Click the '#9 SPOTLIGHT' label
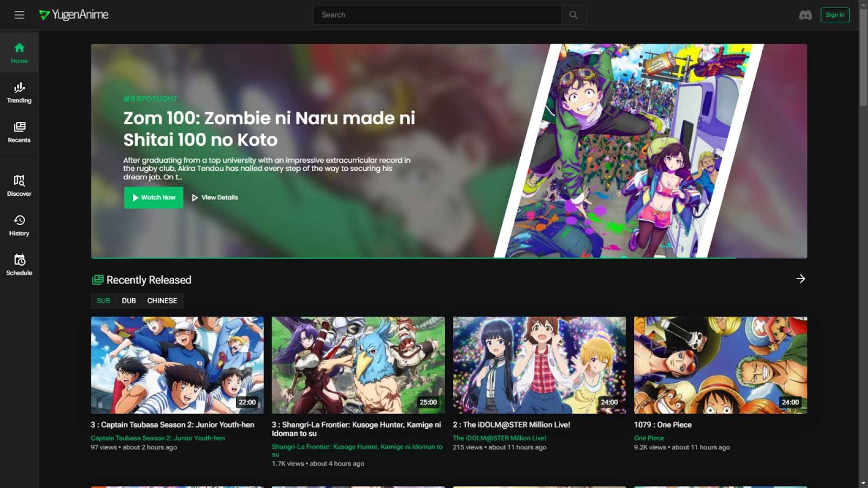The height and width of the screenshot is (488, 868). [150, 99]
